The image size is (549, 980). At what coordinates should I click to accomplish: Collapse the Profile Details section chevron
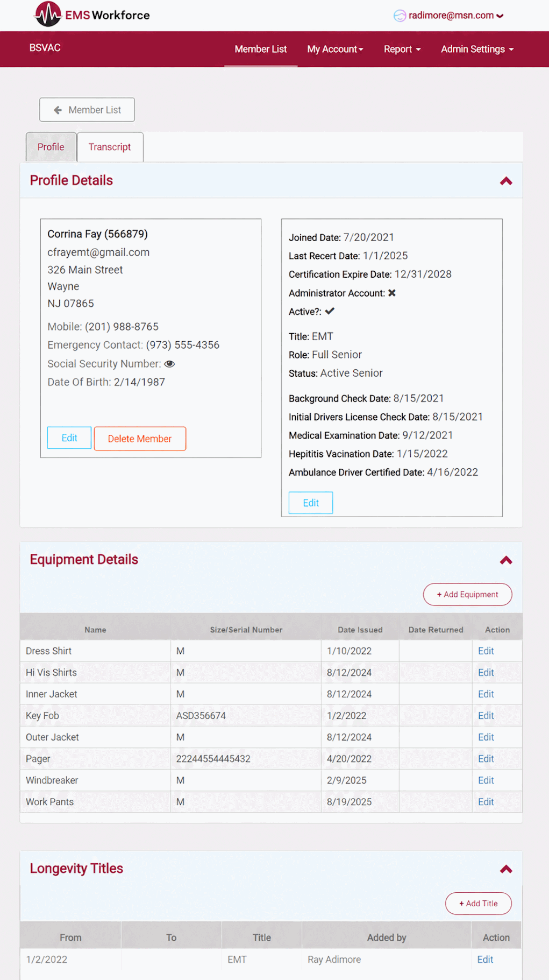(x=506, y=181)
